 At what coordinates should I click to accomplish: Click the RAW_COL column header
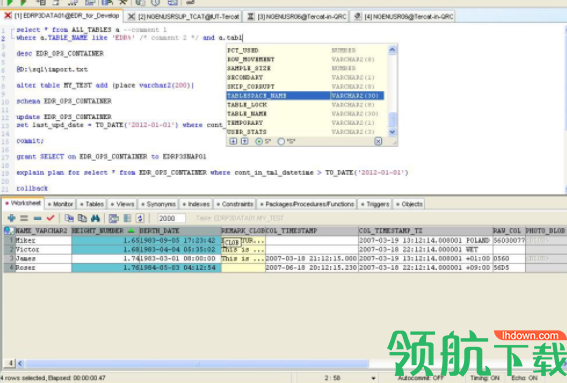pyautogui.click(x=508, y=231)
